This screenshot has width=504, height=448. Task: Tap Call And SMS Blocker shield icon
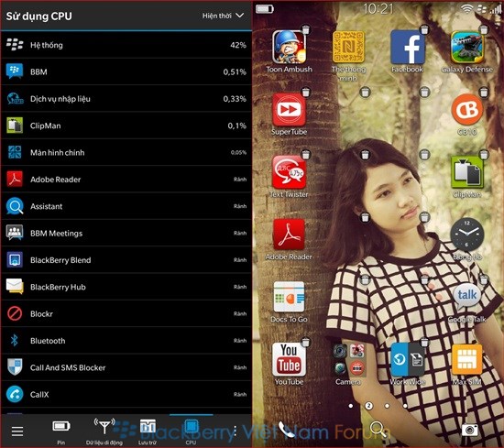click(15, 367)
